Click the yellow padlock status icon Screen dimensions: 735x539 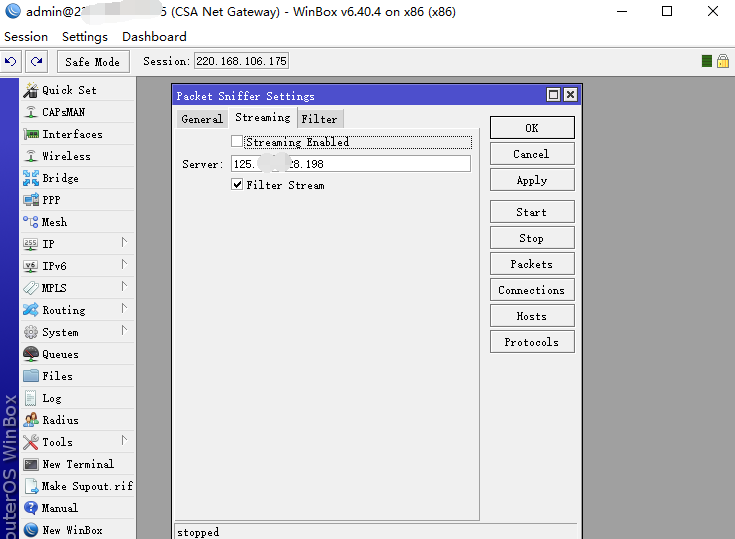723,61
